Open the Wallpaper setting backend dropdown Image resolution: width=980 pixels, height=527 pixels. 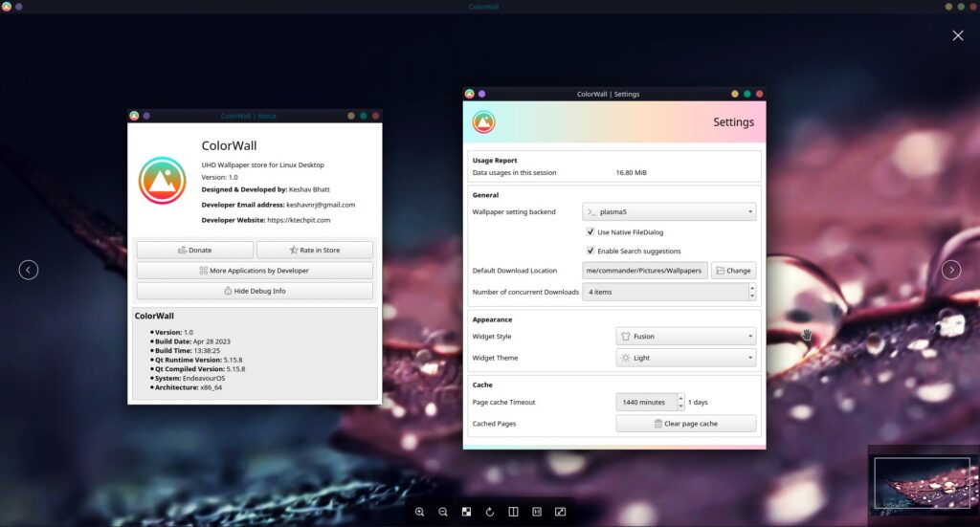coord(669,212)
